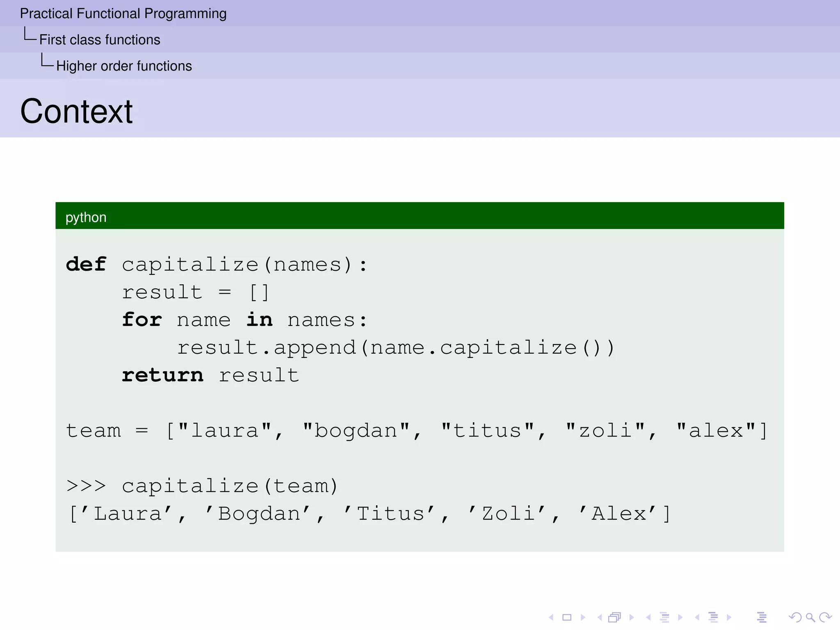Image resolution: width=840 pixels, height=630 pixels.
Task: Click the team list assignment line
Action: click(416, 431)
